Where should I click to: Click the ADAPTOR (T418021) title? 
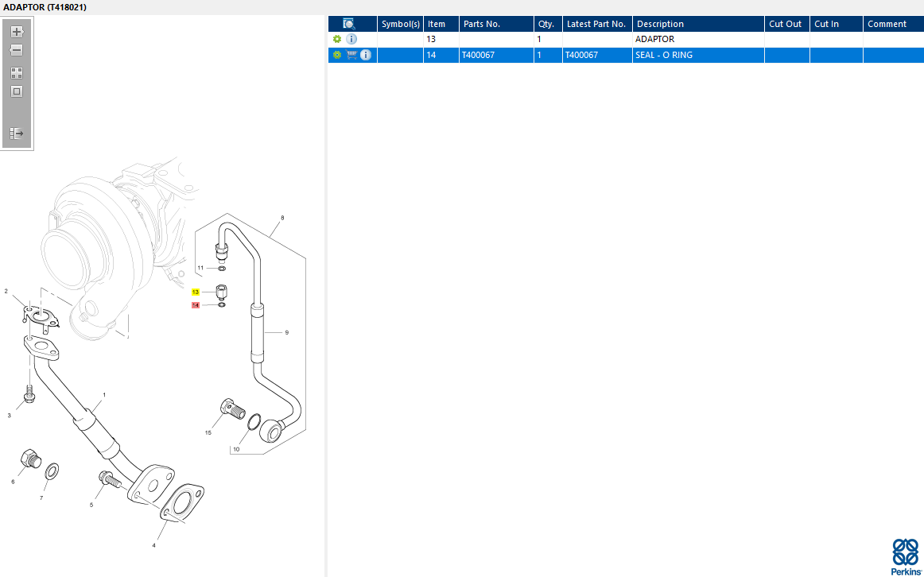[x=45, y=7]
